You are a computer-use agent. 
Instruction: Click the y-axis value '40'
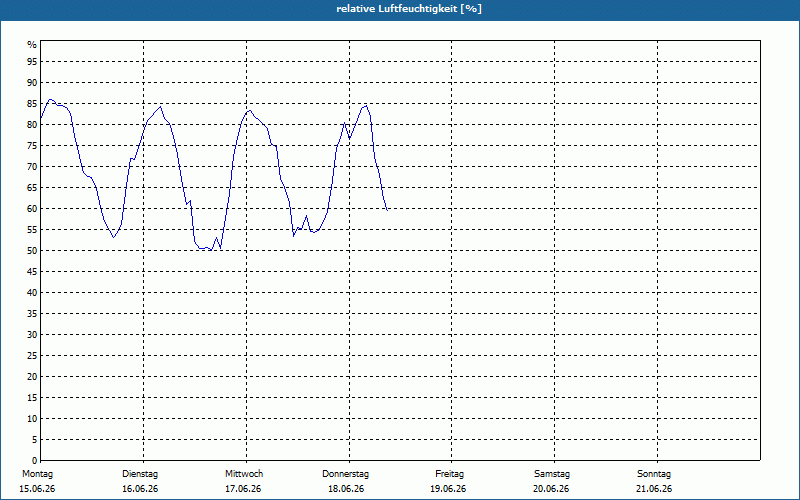pyautogui.click(x=32, y=292)
